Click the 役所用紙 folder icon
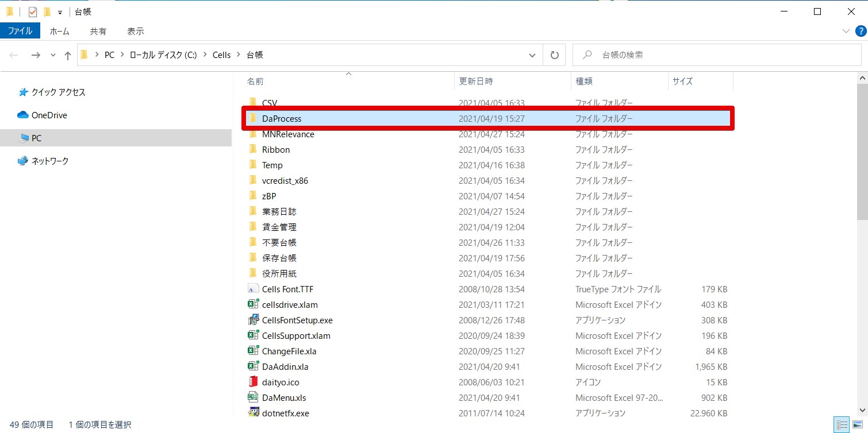The image size is (868, 433). click(x=253, y=273)
